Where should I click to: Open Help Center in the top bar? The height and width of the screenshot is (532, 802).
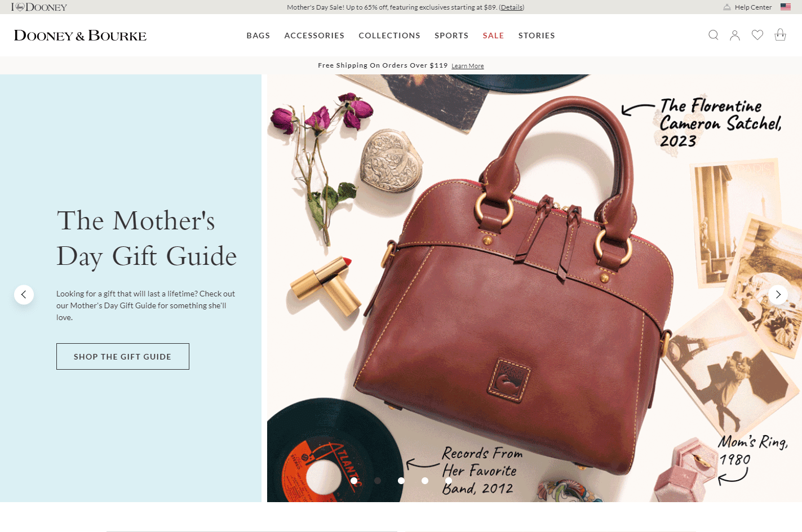tap(747, 7)
